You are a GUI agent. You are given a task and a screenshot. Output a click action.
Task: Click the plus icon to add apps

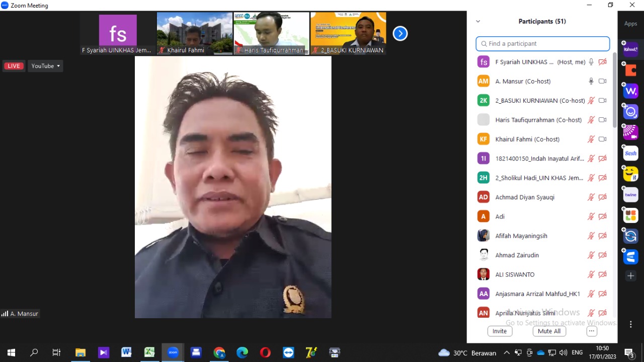[630, 275]
